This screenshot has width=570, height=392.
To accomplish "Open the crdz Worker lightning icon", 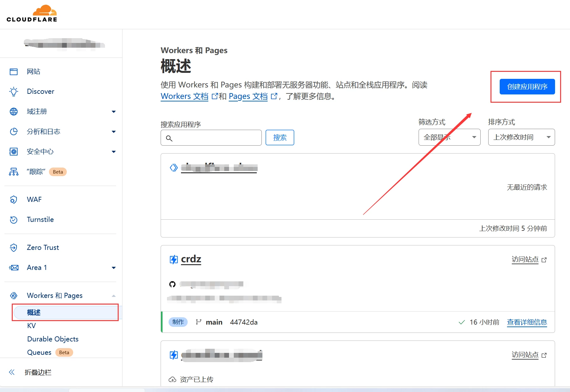I will [173, 259].
